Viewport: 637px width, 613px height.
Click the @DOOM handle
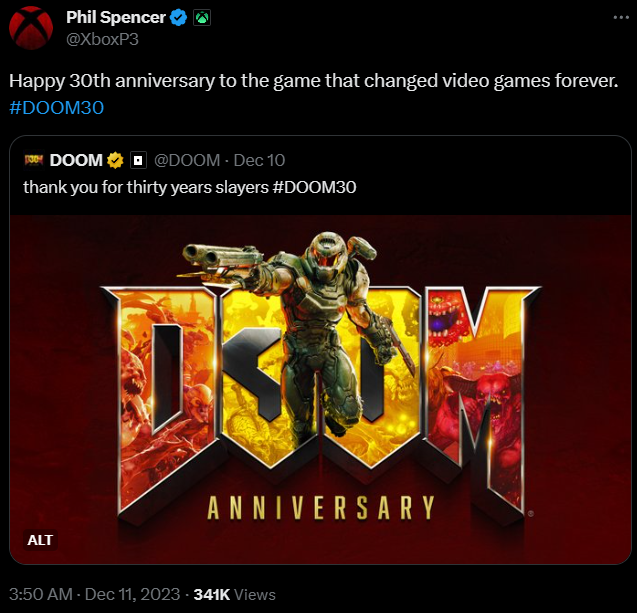click(x=187, y=160)
